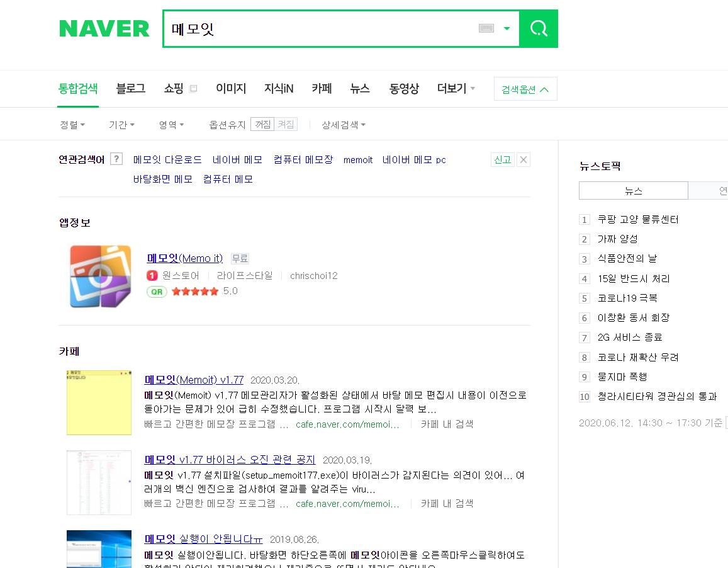This screenshot has height=568, width=728.
Task: Click news topic 코로나 재확산 우려
Action: 638,357
